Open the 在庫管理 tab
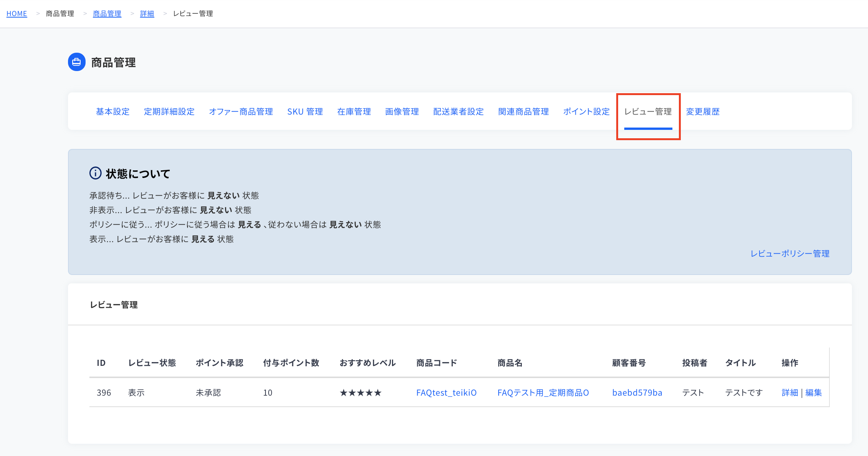868x456 pixels. [354, 112]
